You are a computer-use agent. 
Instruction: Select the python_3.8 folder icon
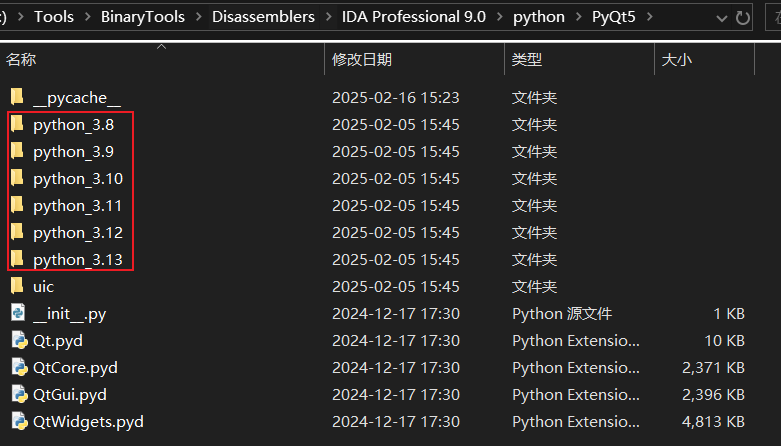pos(17,125)
